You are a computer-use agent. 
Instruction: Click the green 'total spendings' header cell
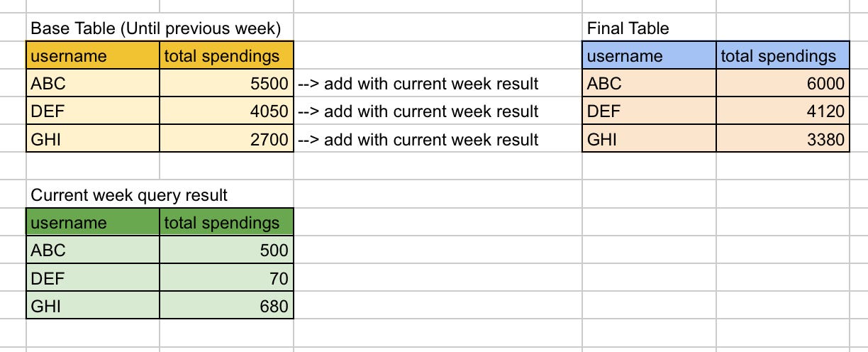pos(226,223)
